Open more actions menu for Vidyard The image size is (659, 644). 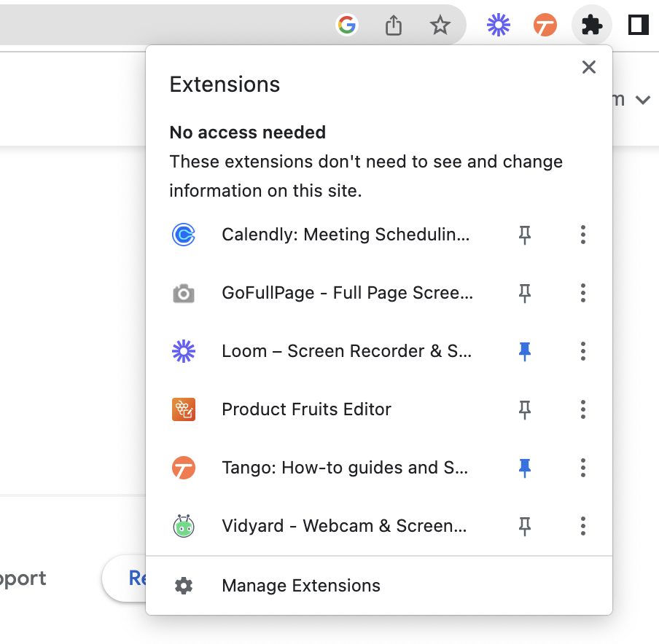point(583,526)
